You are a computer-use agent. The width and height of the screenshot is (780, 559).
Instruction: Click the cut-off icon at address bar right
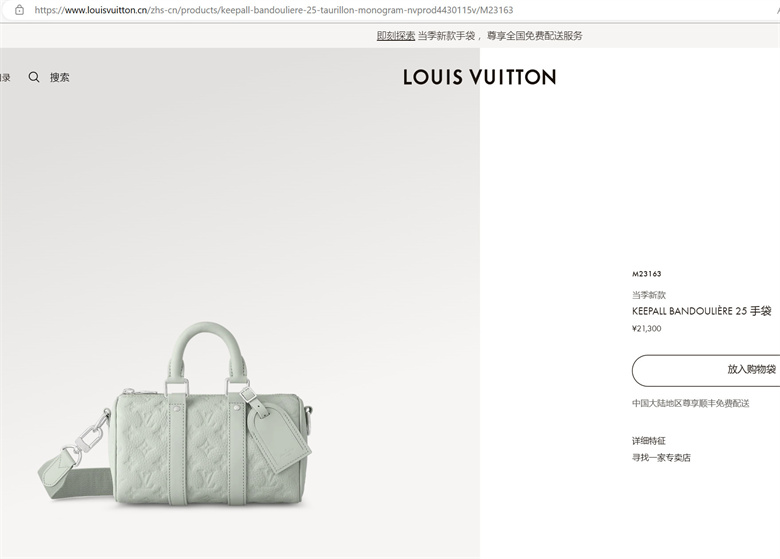click(778, 10)
